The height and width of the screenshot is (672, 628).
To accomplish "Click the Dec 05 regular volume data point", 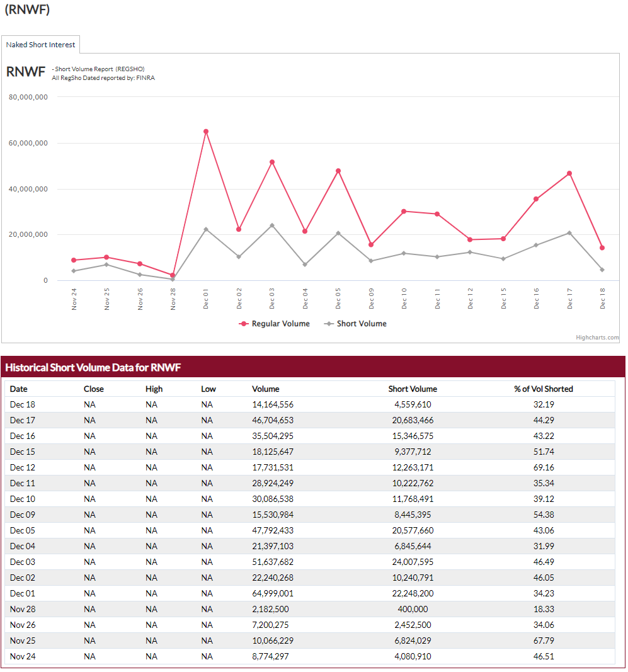I will tap(338, 171).
